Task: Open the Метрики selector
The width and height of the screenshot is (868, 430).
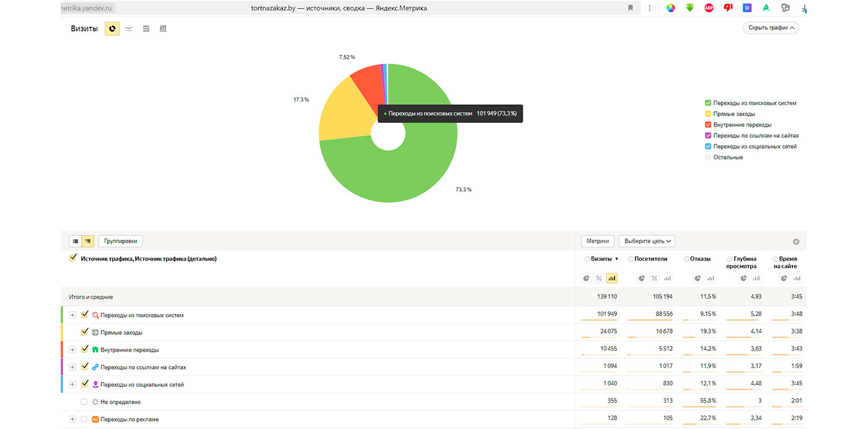Action: (x=598, y=241)
